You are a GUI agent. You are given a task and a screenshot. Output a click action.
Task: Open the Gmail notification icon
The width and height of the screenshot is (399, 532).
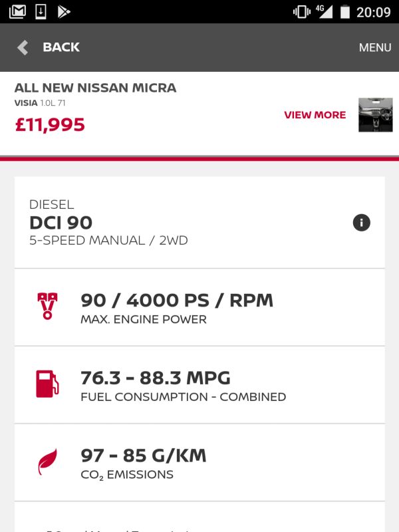coord(17,11)
